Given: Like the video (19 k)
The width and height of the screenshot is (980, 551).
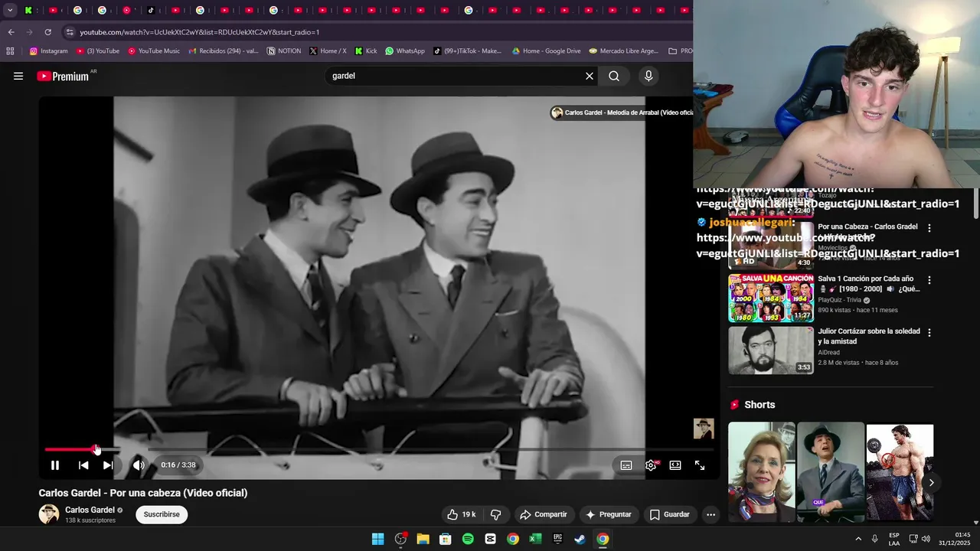Looking at the screenshot, I should pos(461,514).
